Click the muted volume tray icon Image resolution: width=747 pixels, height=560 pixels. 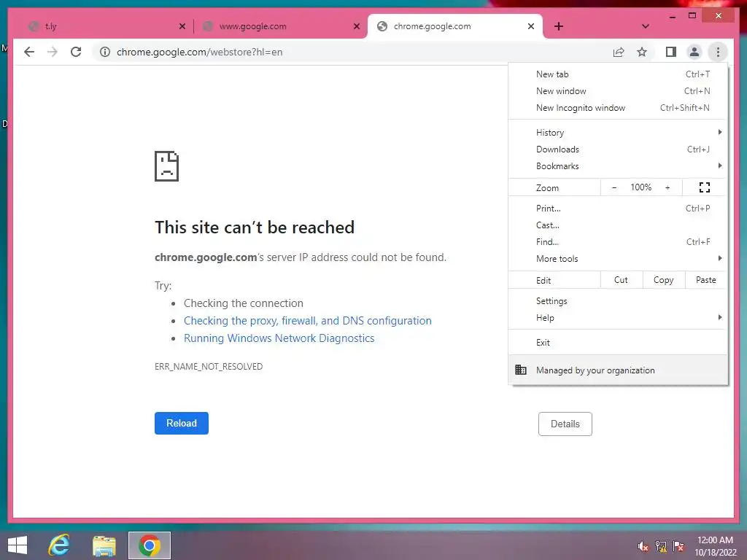click(x=643, y=546)
